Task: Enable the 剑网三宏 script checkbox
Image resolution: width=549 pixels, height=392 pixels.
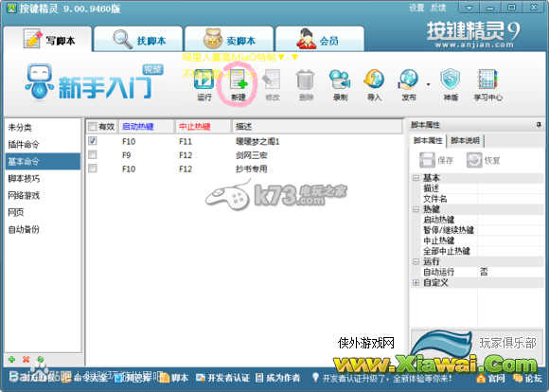Action: 93,154
